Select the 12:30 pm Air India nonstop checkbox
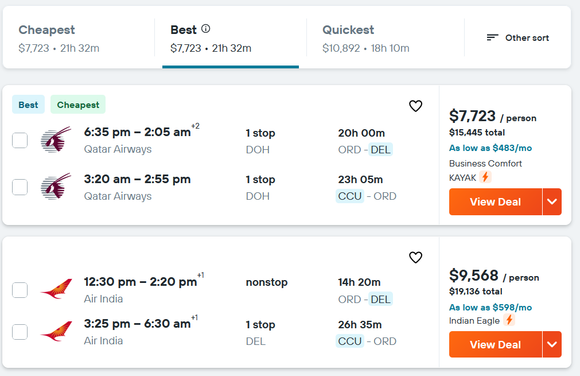This screenshot has width=580, height=376. click(20, 290)
